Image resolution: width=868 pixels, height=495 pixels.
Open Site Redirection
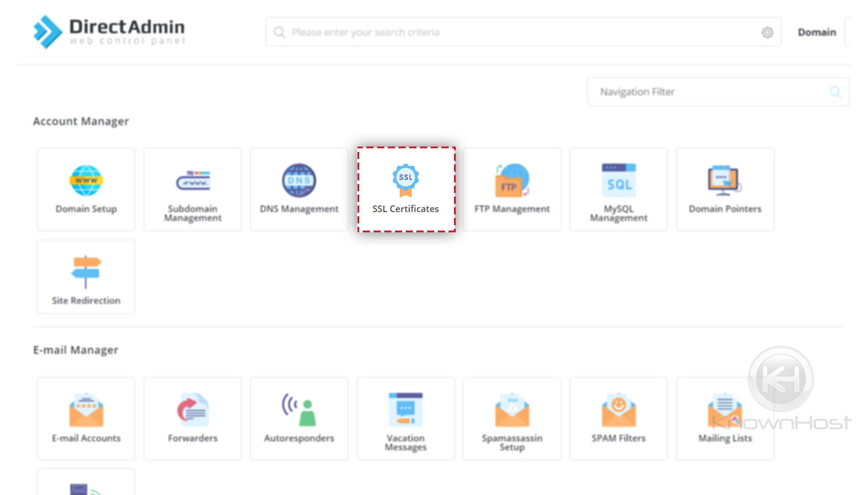coord(85,276)
